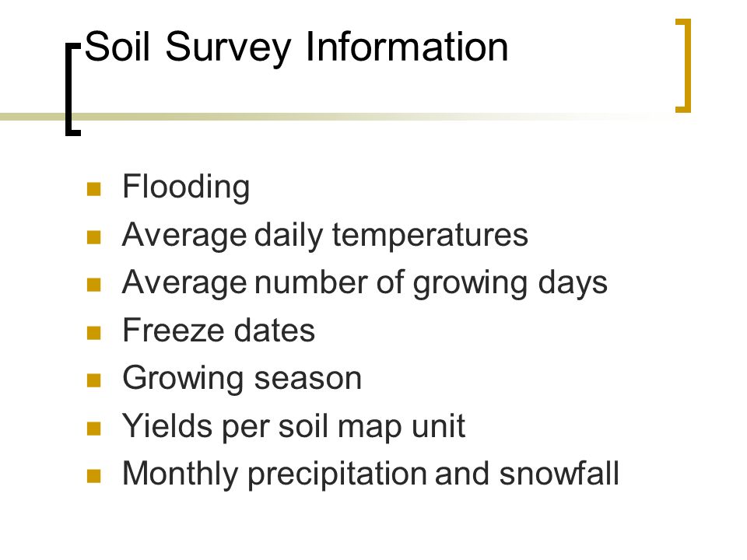Click the gold bullet beside Average number of growing days
Screen dimensions: 747x560
coord(94,285)
